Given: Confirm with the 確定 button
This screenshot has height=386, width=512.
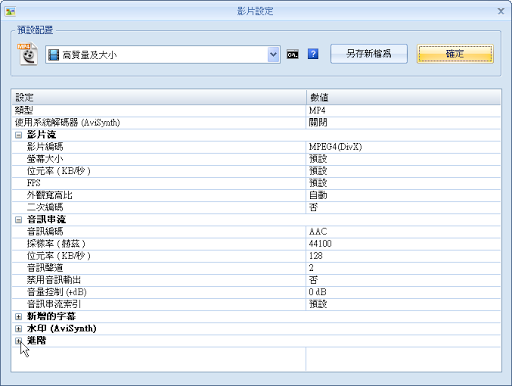Looking at the screenshot, I should [455, 54].
